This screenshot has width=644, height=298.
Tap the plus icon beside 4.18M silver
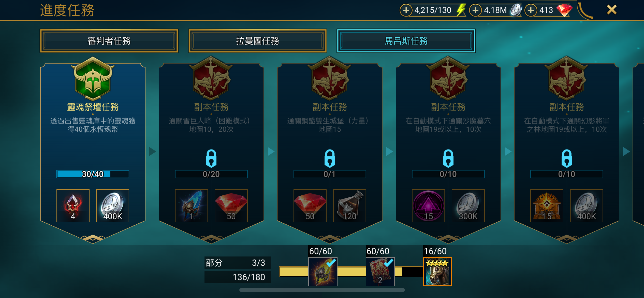coord(475,10)
